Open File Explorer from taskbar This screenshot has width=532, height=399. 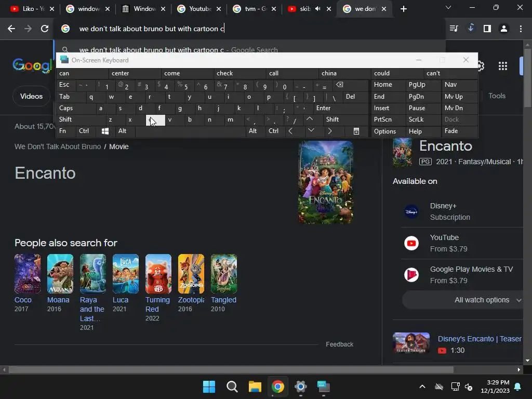[255, 387]
